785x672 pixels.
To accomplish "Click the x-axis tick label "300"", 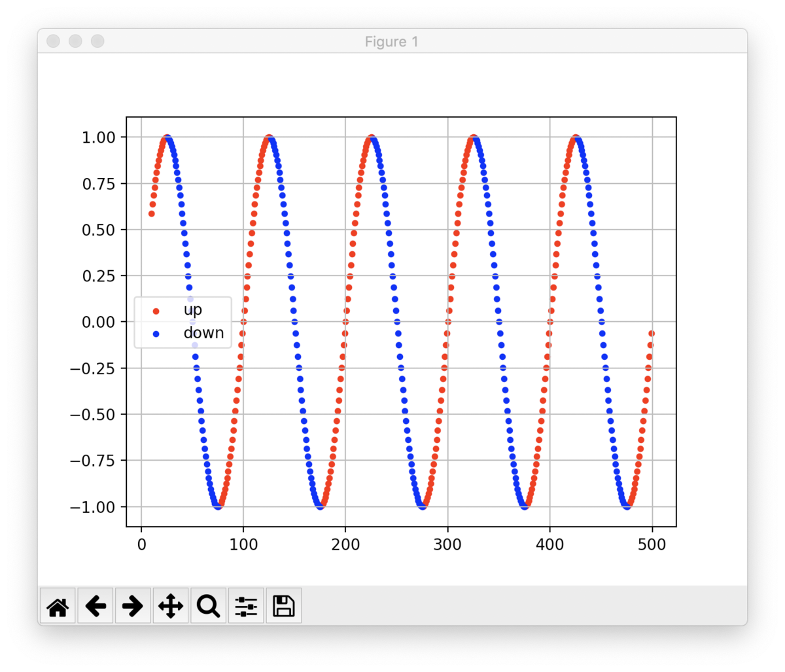I will (x=448, y=544).
